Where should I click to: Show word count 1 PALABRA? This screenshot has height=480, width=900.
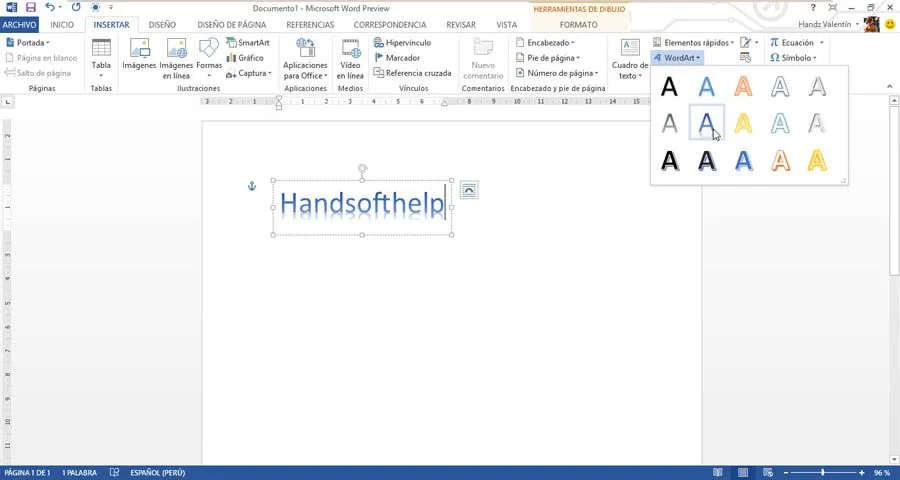(x=79, y=473)
